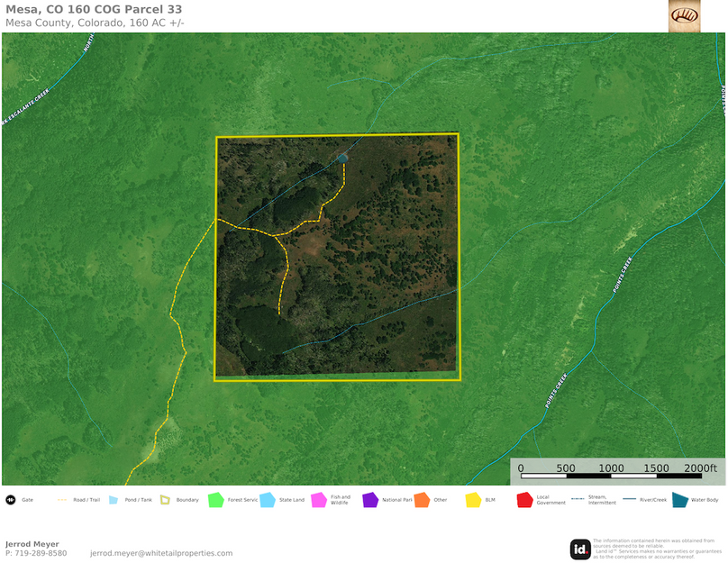Click the light blue State Land swatch
The height and width of the screenshot is (563, 728).
(x=268, y=500)
